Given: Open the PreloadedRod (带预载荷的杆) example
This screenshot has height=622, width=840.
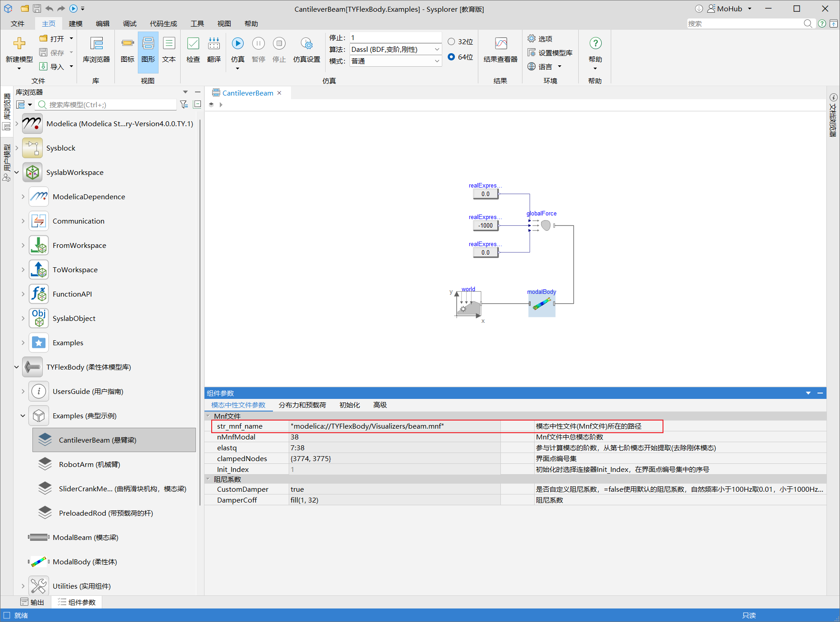Looking at the screenshot, I should point(106,513).
